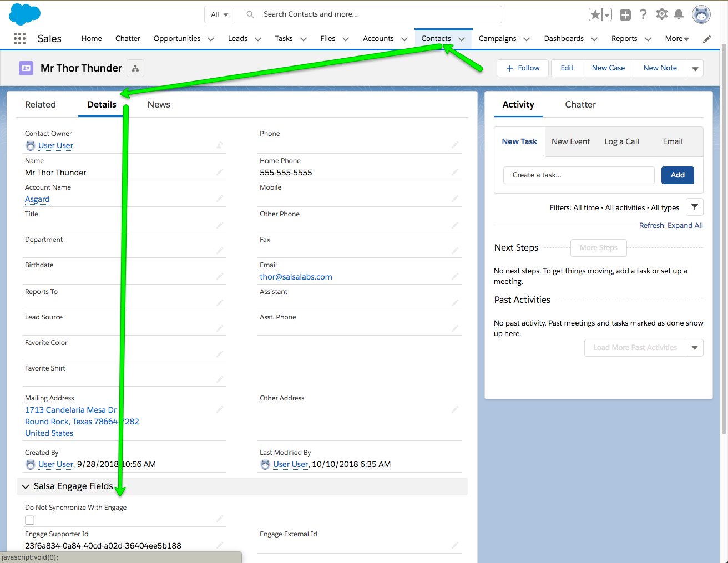Image resolution: width=728 pixels, height=563 pixels.
Task: Click the Refresh activities link
Action: point(651,226)
